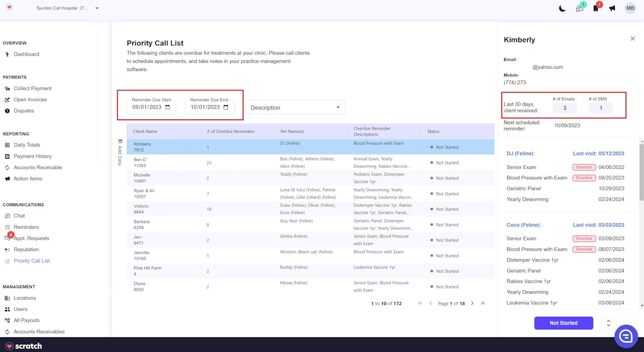The width and height of the screenshot is (644, 352).
Task: Navigate to Appt. Requests in sidebar
Action: 31,238
